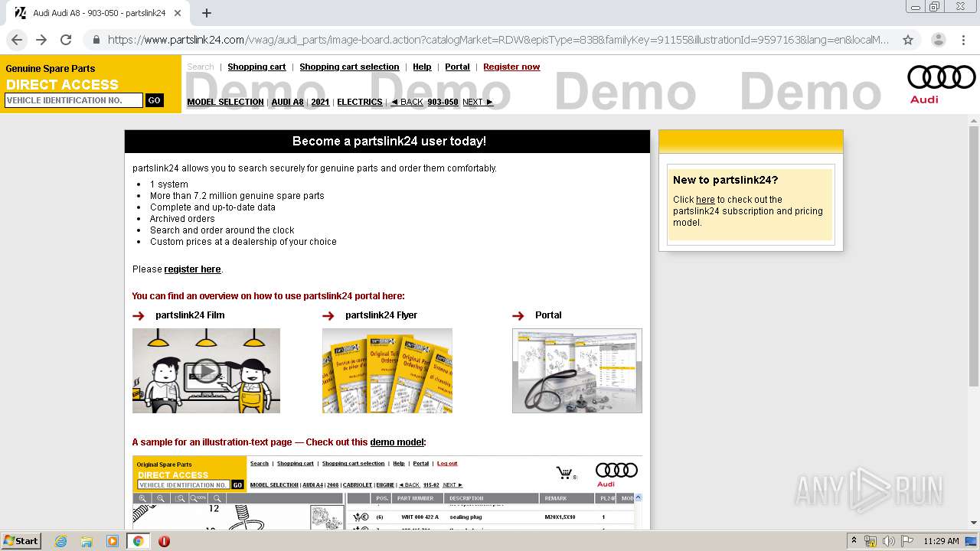Click the URL address bar

tap(498, 40)
